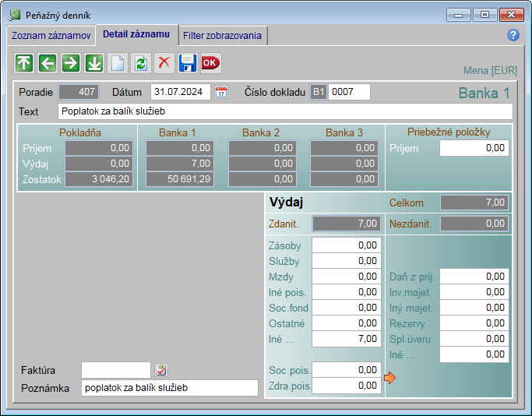532x416 pixels.
Task: Confirm with the red OK button
Action: (x=210, y=63)
